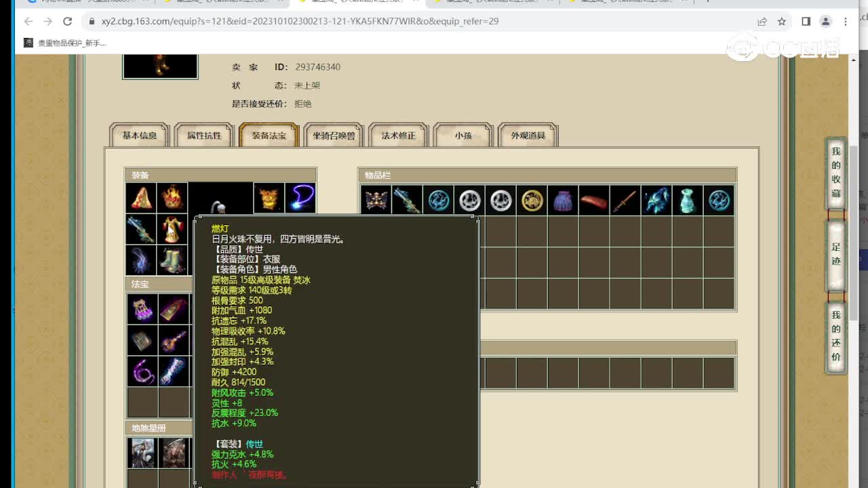Switch to the 装备法宝 tab
Image resolution: width=868 pixels, height=488 pixels.
269,135
